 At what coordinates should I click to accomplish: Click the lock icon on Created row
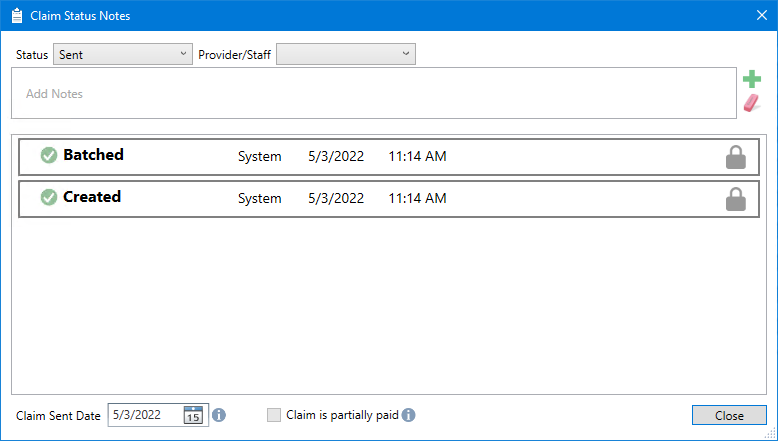(736, 199)
